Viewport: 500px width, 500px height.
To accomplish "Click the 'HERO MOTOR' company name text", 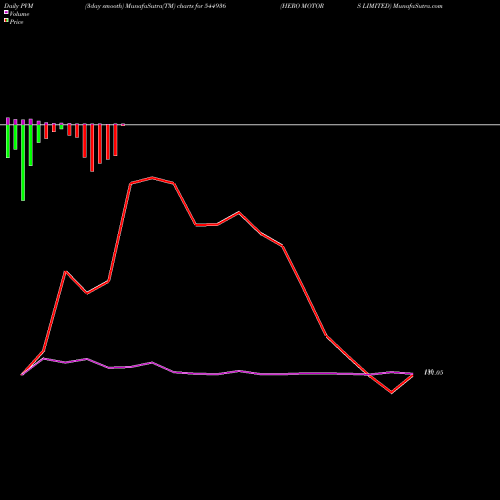I will (303, 6).
